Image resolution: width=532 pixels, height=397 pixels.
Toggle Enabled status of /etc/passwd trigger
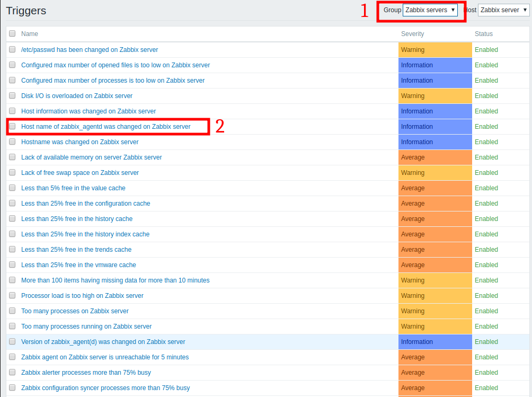[486, 49]
